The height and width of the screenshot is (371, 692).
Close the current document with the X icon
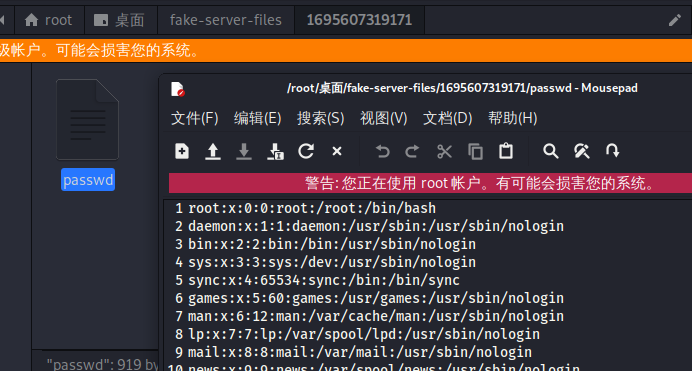point(337,151)
